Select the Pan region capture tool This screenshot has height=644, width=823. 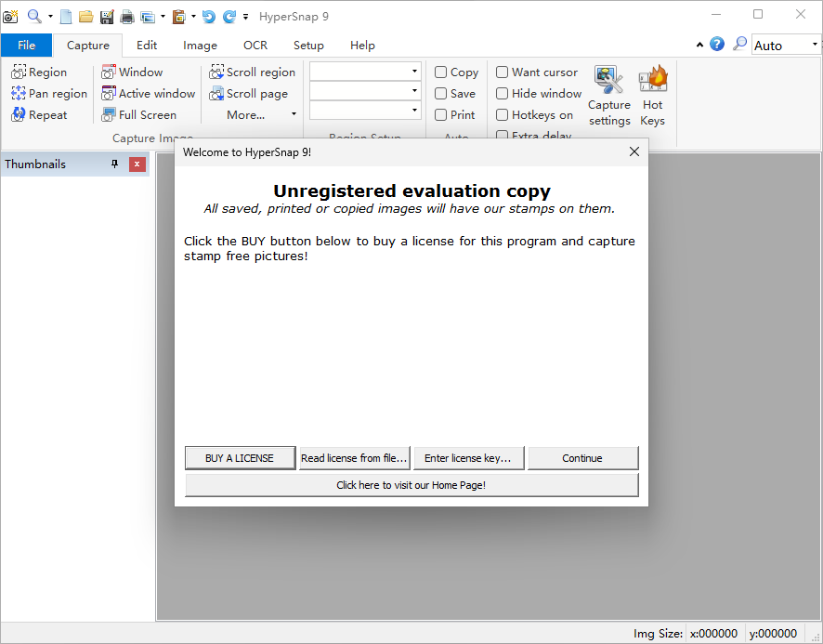[x=19, y=94]
